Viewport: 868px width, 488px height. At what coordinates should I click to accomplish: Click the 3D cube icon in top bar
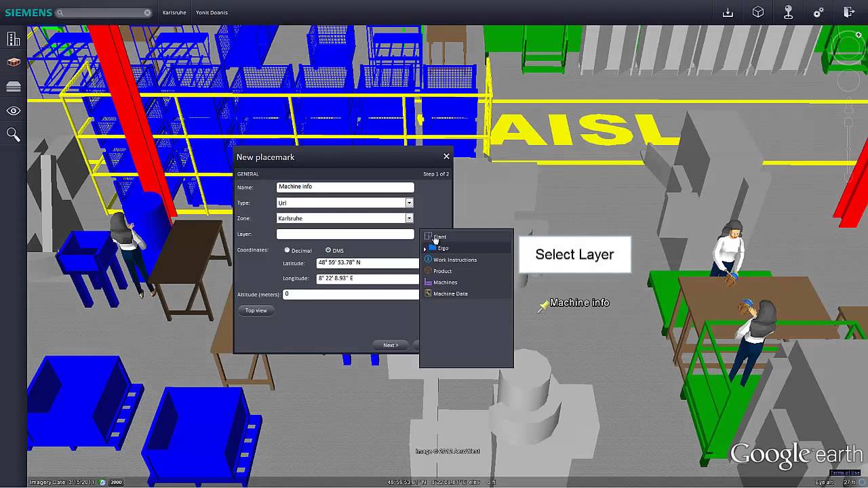tap(758, 12)
